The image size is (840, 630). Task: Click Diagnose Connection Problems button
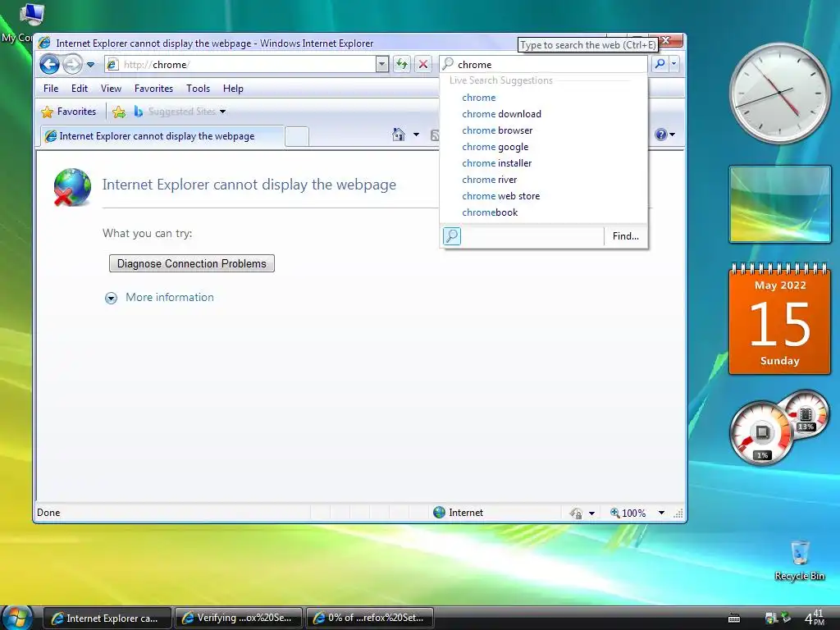(192, 263)
